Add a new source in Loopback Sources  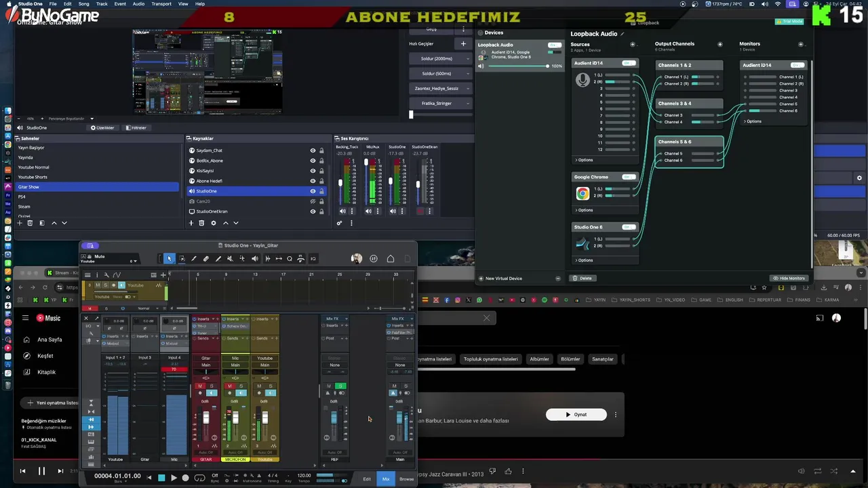(x=633, y=45)
